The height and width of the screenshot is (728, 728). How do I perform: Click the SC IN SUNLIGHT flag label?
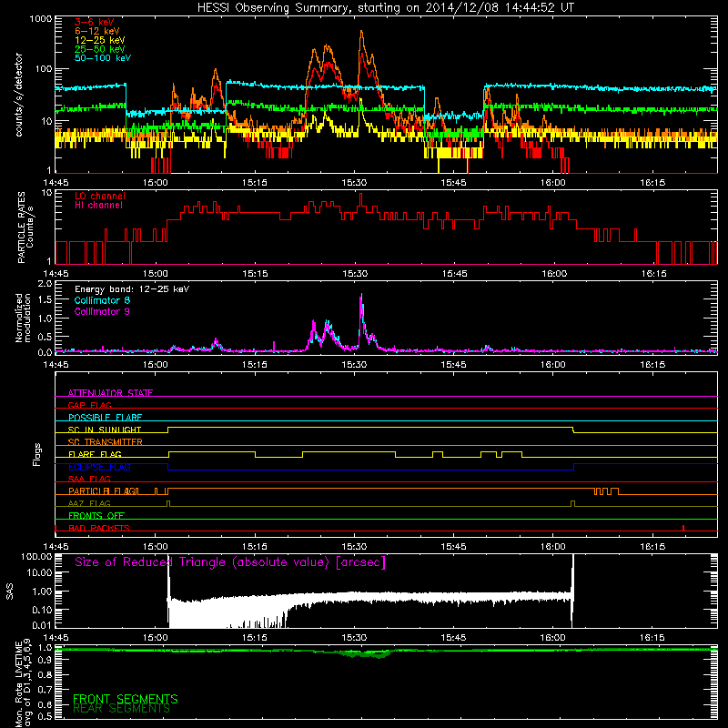[105, 430]
